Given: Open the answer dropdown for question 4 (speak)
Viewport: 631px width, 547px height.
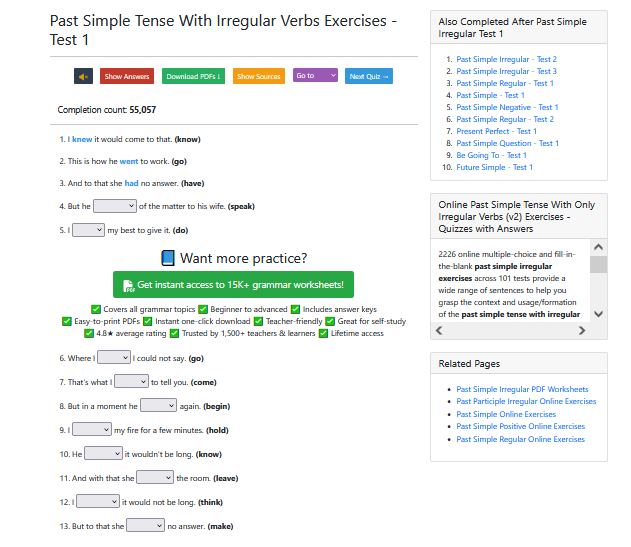Looking at the screenshot, I should [x=115, y=206].
